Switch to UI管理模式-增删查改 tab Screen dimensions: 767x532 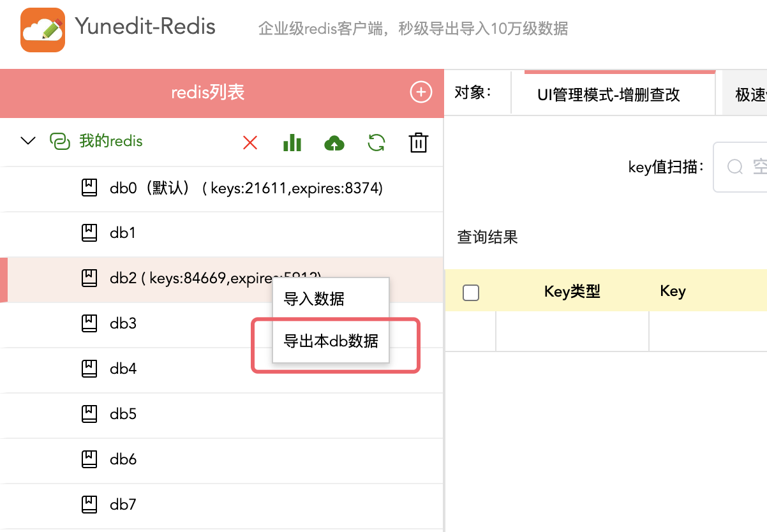[x=620, y=94]
